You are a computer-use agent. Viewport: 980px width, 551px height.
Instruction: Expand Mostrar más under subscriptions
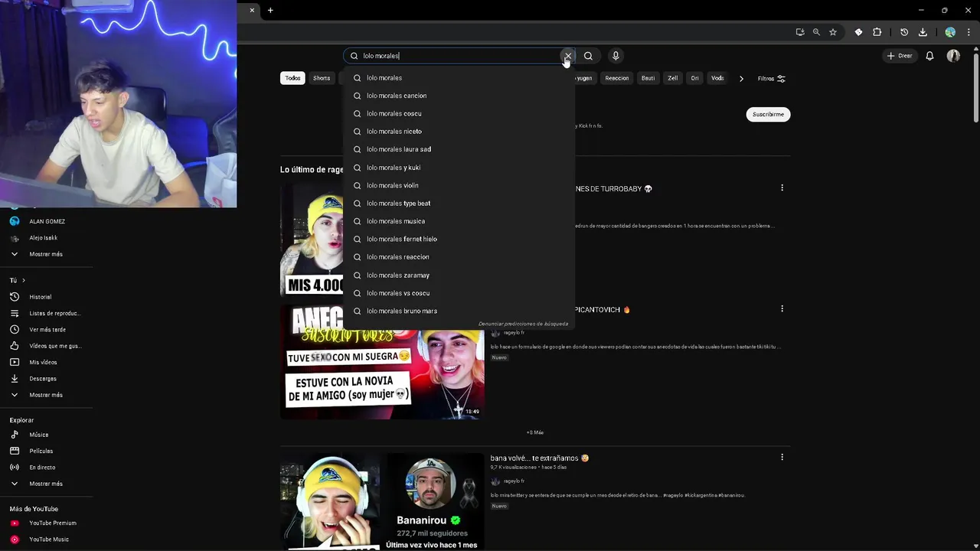[x=47, y=254]
